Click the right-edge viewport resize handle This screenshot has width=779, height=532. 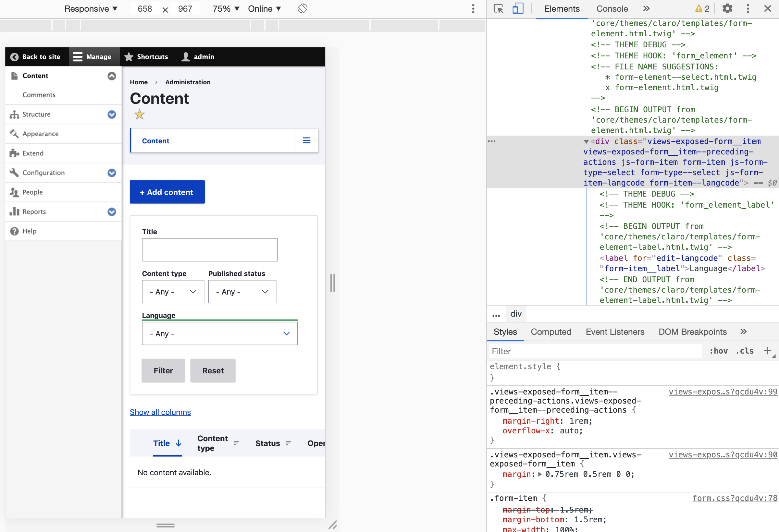pyautogui.click(x=332, y=283)
